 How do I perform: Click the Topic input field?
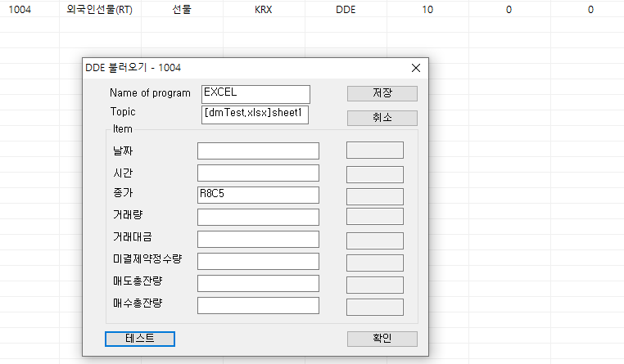[x=255, y=115]
